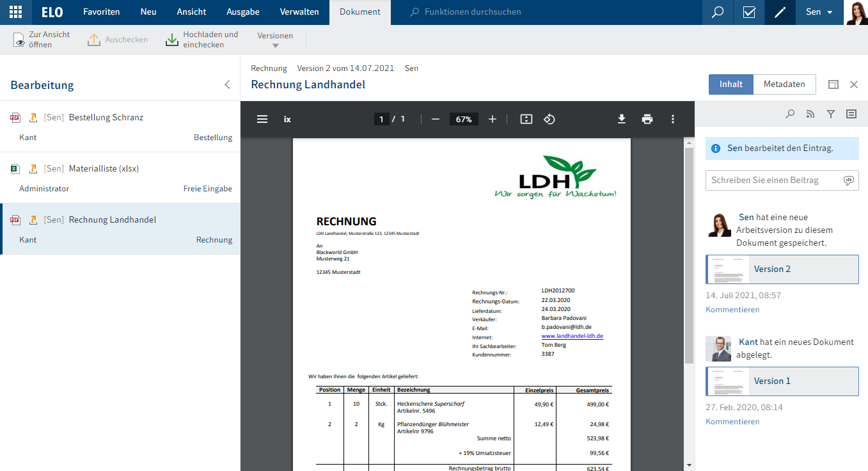Download the PDF document
868x471 pixels.
(x=621, y=119)
